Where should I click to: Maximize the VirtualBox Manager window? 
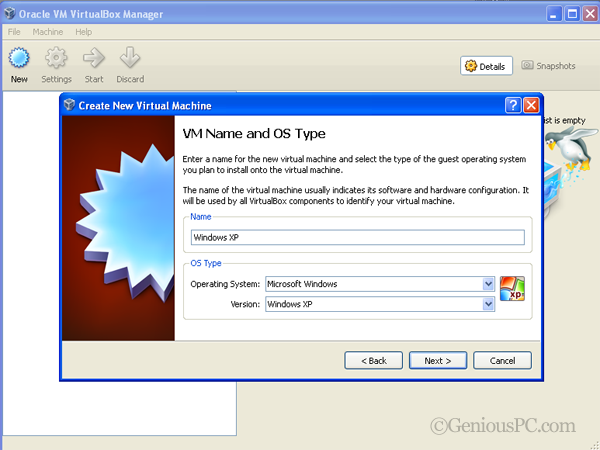572,14
